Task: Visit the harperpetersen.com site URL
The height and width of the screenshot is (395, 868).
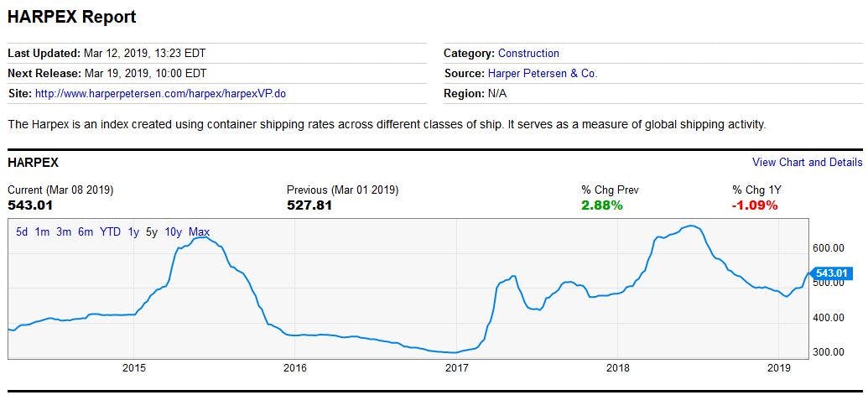Action: [x=160, y=93]
